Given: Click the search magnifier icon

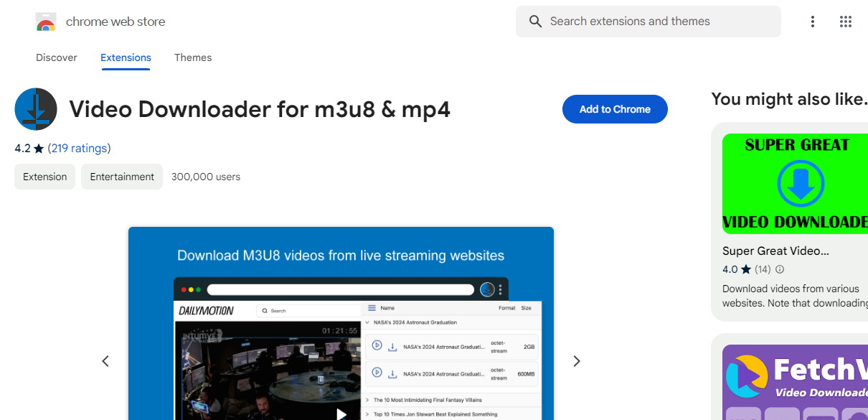Looking at the screenshot, I should coord(535,22).
